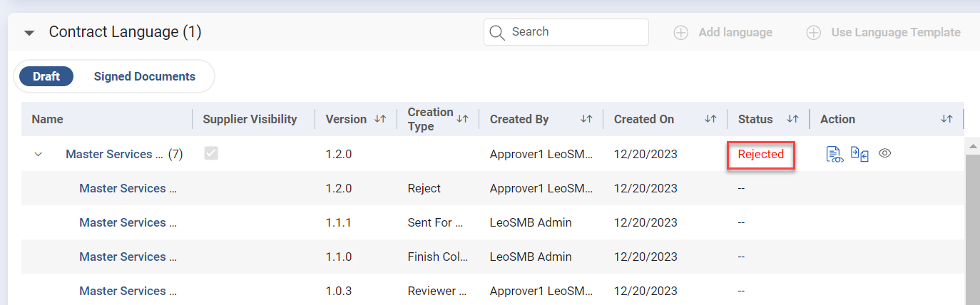The image size is (980, 305).
Task: Sort by the Created On column arrows
Action: [x=710, y=119]
